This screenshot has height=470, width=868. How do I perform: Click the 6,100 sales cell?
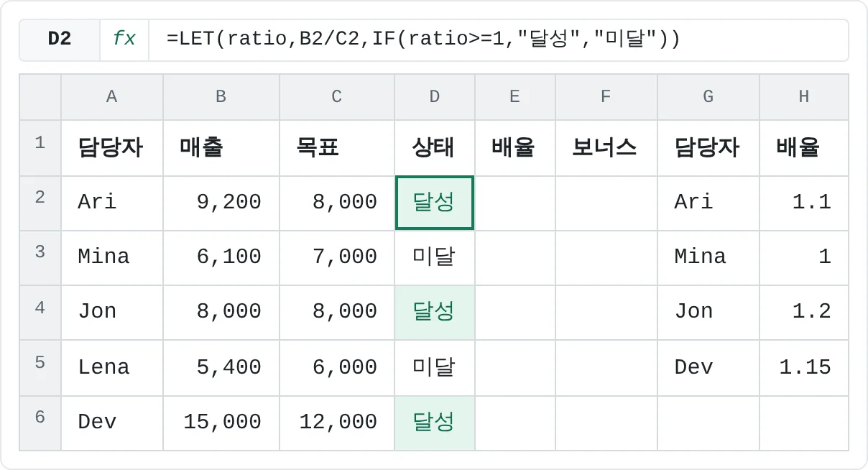pos(221,257)
